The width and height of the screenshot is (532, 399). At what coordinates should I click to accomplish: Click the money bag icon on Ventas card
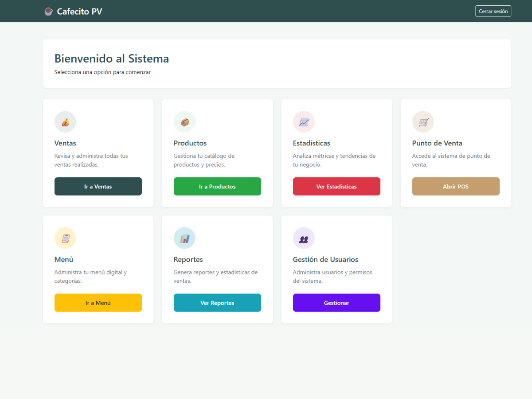[x=65, y=122]
